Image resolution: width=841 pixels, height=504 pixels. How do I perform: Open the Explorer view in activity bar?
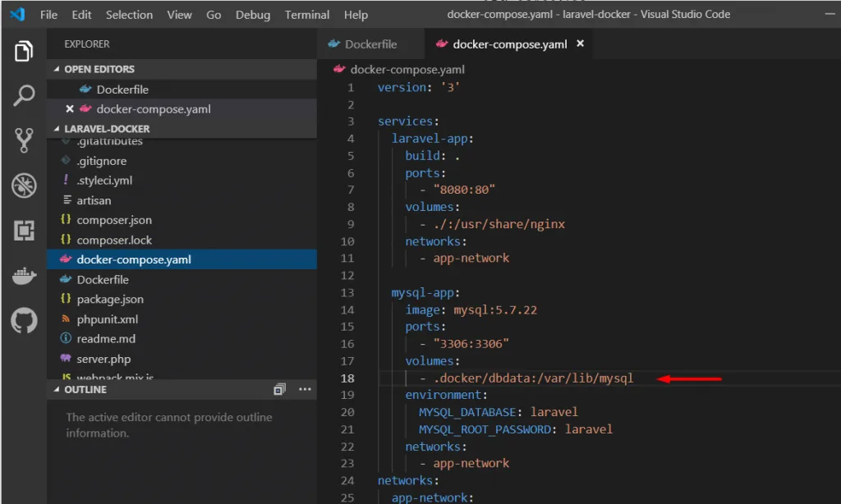[x=24, y=51]
